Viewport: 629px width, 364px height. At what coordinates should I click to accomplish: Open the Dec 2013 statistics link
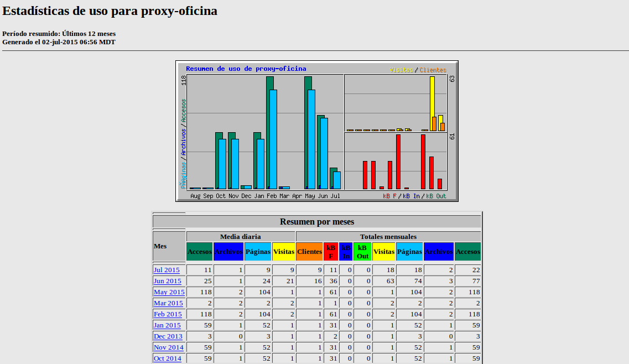click(168, 336)
